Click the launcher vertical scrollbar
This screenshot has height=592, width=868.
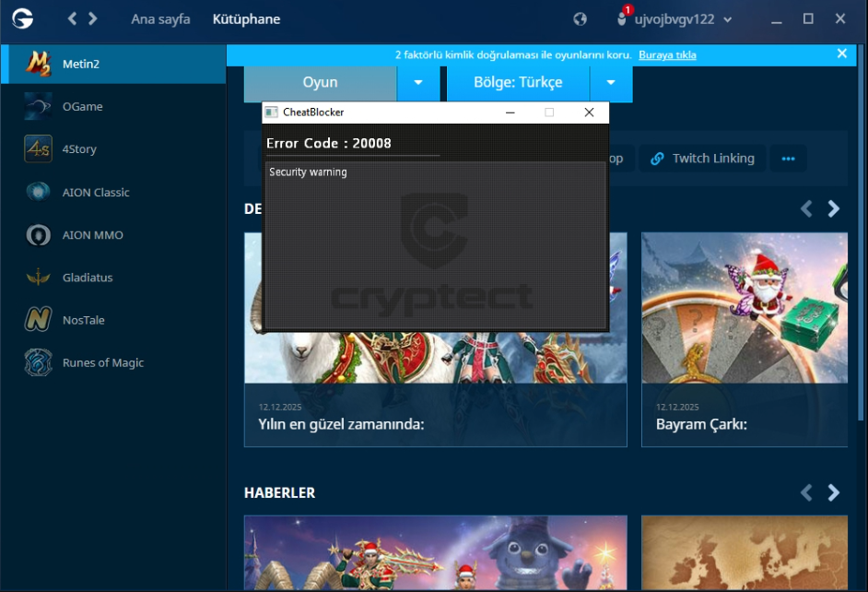point(861,232)
